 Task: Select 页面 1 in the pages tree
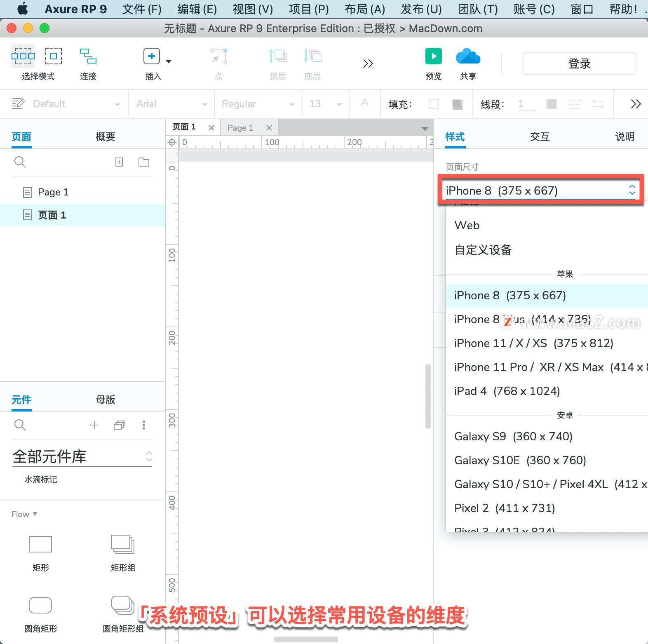82,215
